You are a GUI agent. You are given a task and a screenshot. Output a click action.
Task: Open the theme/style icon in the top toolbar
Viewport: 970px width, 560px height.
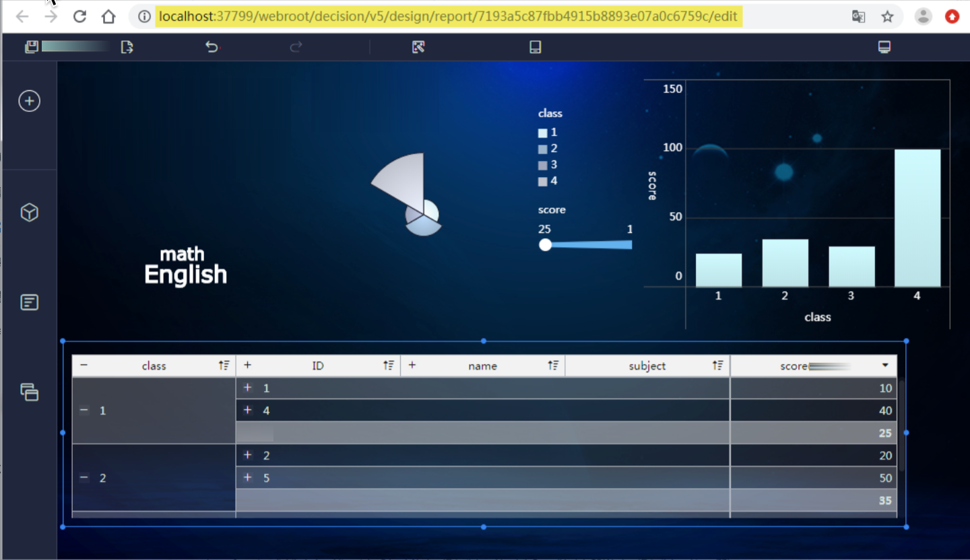click(x=418, y=47)
